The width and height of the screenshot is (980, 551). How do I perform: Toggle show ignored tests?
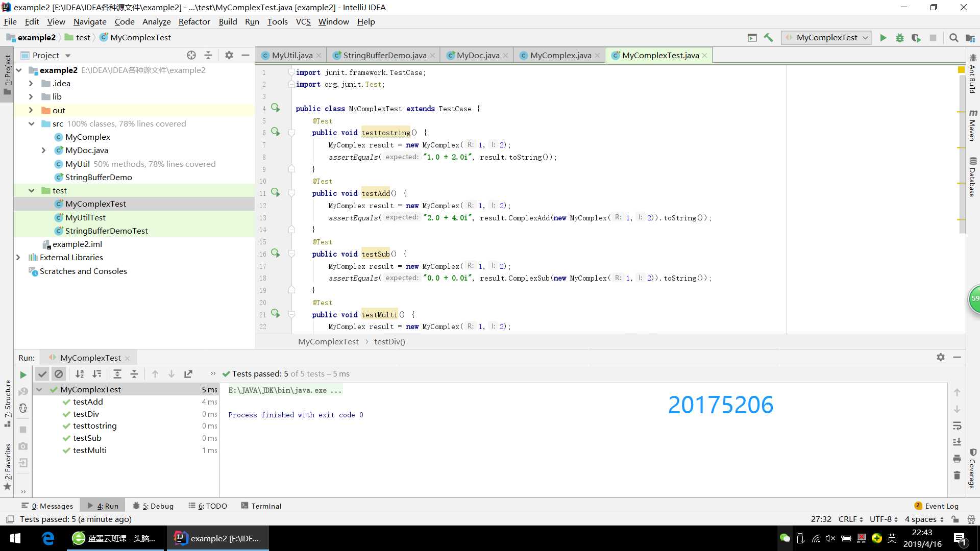pos(59,374)
